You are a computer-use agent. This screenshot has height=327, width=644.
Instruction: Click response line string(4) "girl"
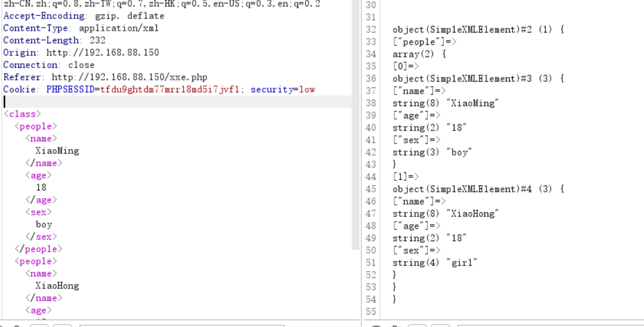(x=435, y=263)
